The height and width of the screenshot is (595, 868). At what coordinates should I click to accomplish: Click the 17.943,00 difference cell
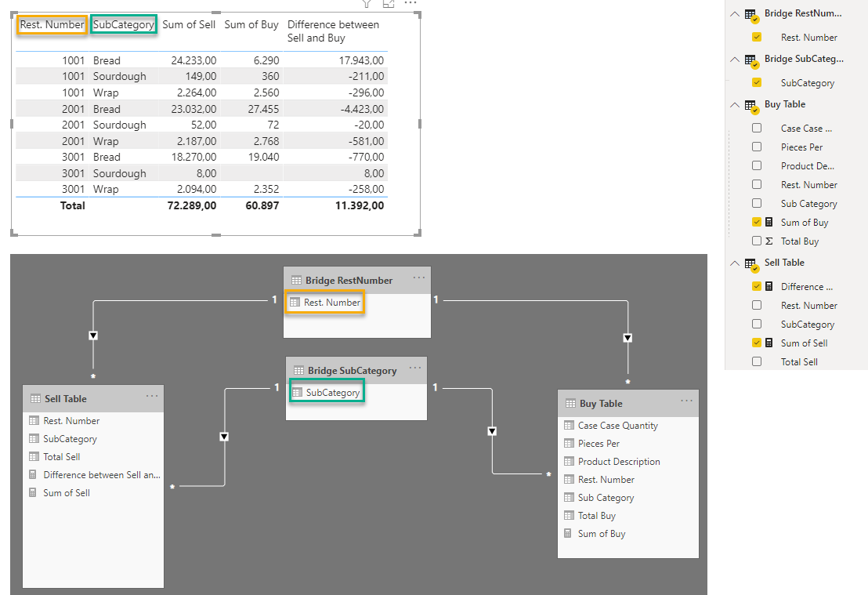361,60
